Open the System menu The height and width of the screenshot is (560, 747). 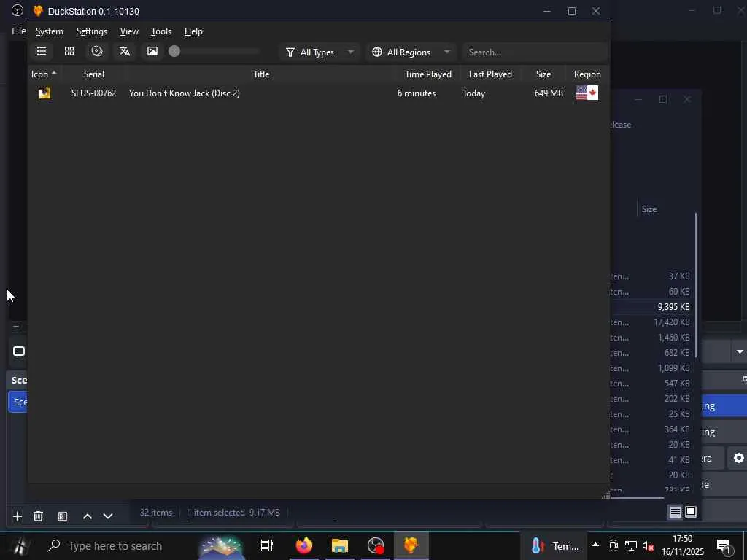pos(50,31)
